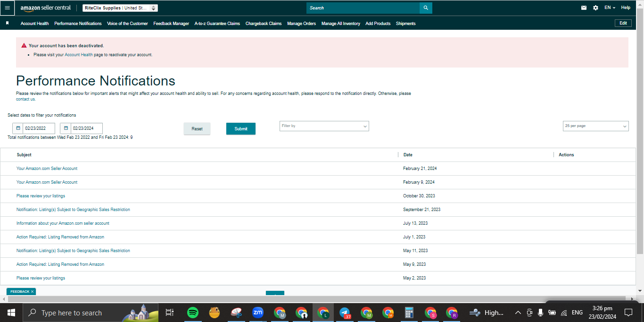Image resolution: width=644 pixels, height=322 pixels.
Task: Switch to the Chrome window with L profile badge
Action: coord(323,313)
